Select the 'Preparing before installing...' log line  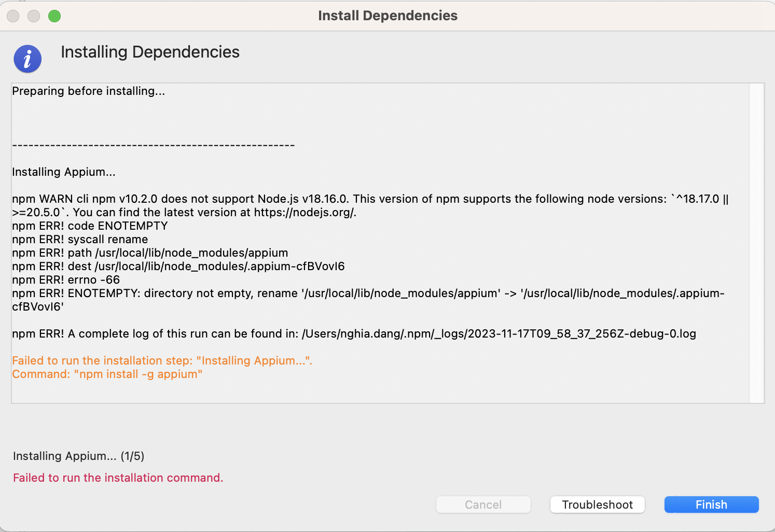point(88,91)
